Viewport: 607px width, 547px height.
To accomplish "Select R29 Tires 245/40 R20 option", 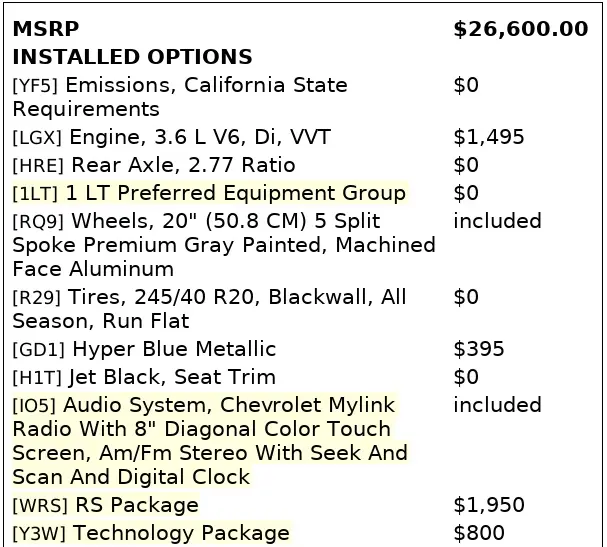I will coord(209,308).
